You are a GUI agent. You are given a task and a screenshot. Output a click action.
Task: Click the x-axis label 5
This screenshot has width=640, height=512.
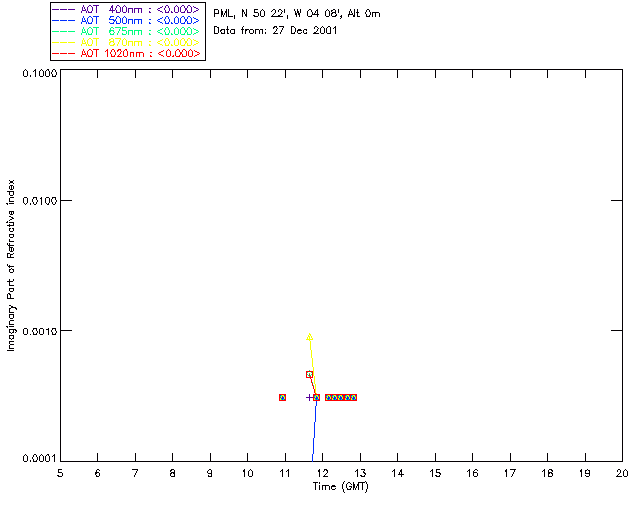click(x=60, y=473)
